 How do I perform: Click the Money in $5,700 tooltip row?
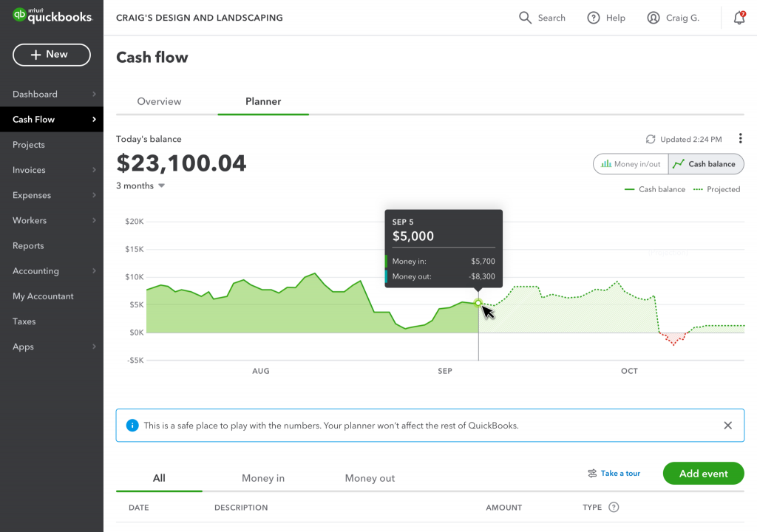coord(444,261)
